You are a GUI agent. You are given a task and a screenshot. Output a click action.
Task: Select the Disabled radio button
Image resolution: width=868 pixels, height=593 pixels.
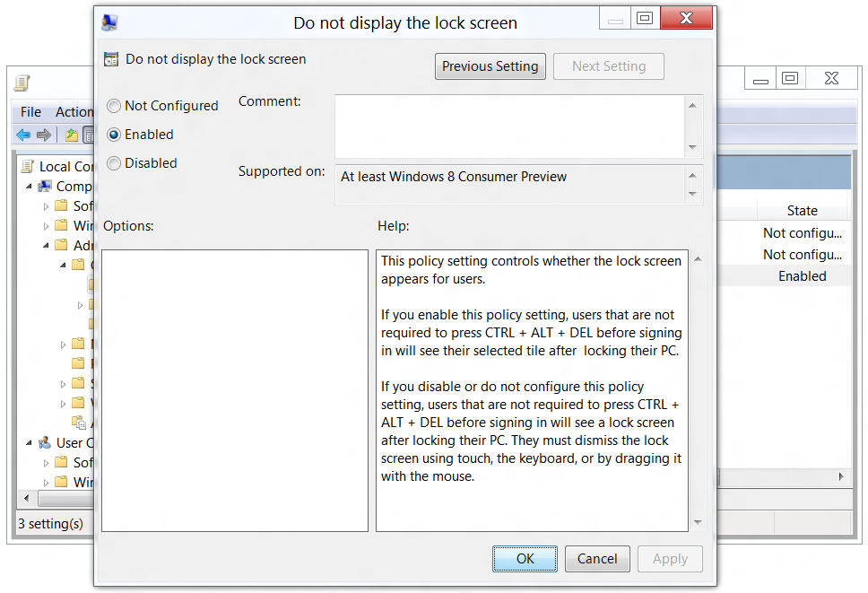pyautogui.click(x=114, y=163)
